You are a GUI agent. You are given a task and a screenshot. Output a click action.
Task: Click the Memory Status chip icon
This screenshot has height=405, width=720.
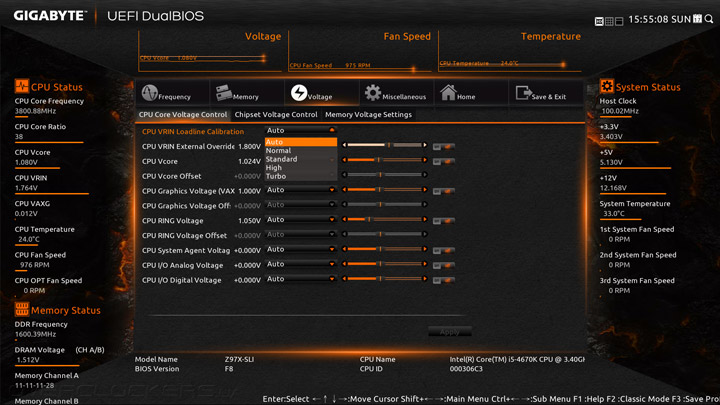(x=22, y=309)
